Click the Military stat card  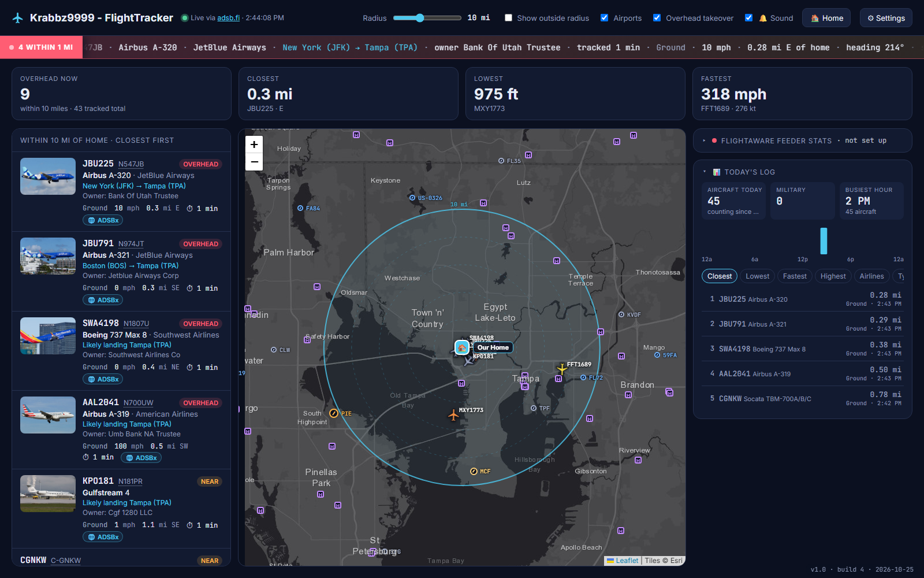click(803, 201)
